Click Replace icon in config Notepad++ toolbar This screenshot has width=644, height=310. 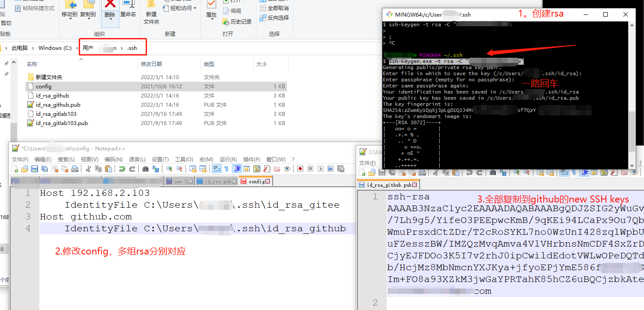pyautogui.click(x=155, y=169)
